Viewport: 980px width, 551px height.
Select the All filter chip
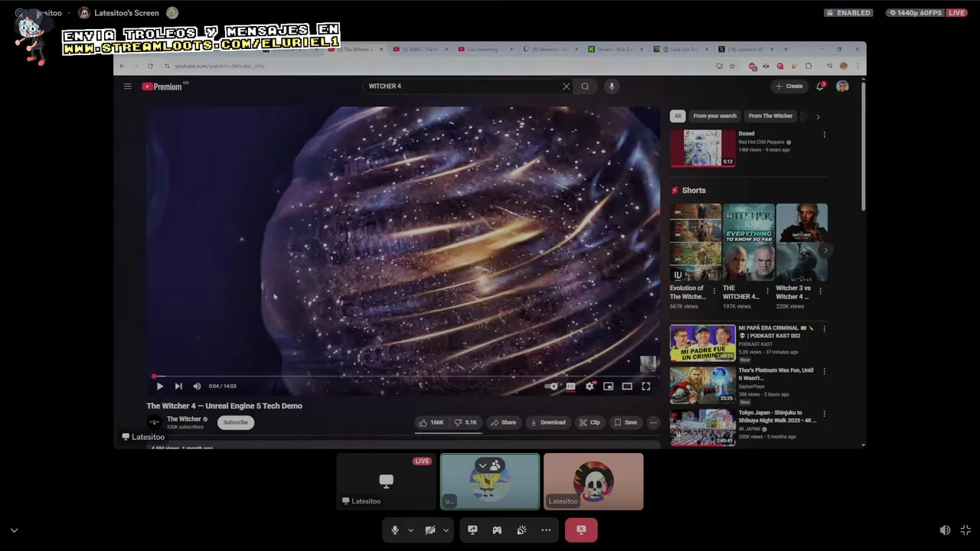click(677, 116)
